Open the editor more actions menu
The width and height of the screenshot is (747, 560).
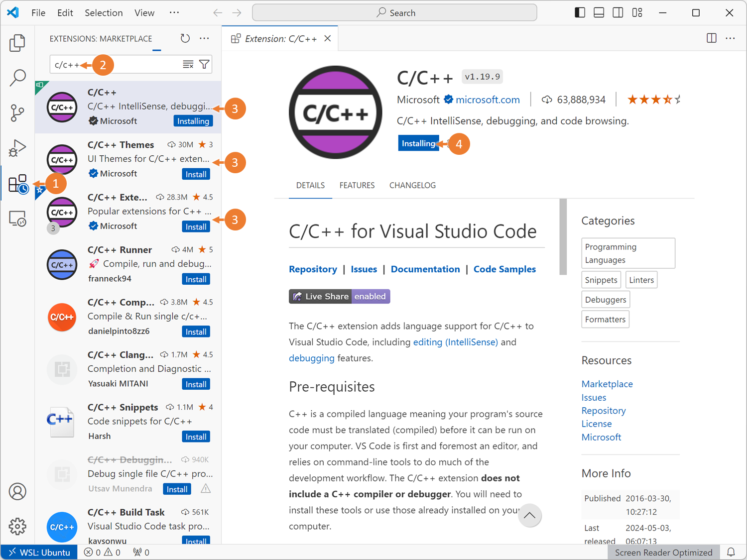tap(731, 38)
